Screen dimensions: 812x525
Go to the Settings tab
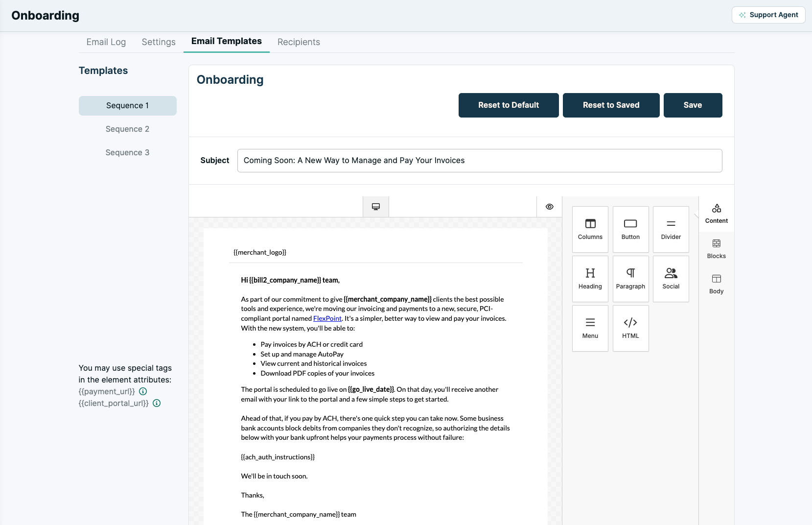159,42
